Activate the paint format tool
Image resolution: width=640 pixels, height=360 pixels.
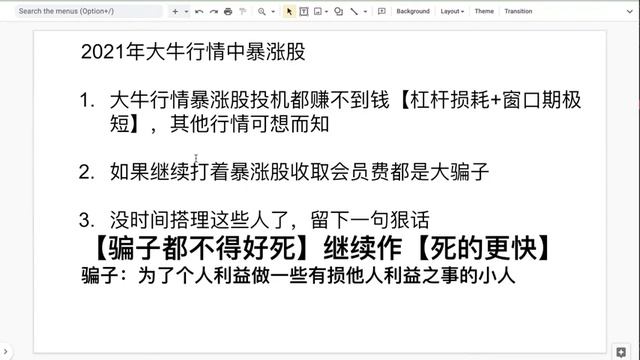point(243,11)
